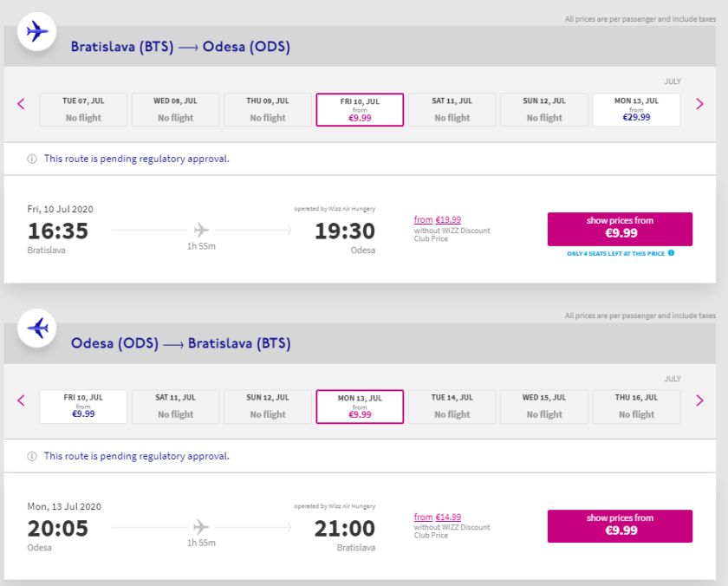The width and height of the screenshot is (728, 586).
Task: Show next dates for Bratislava to Odesa
Action: 699,104
